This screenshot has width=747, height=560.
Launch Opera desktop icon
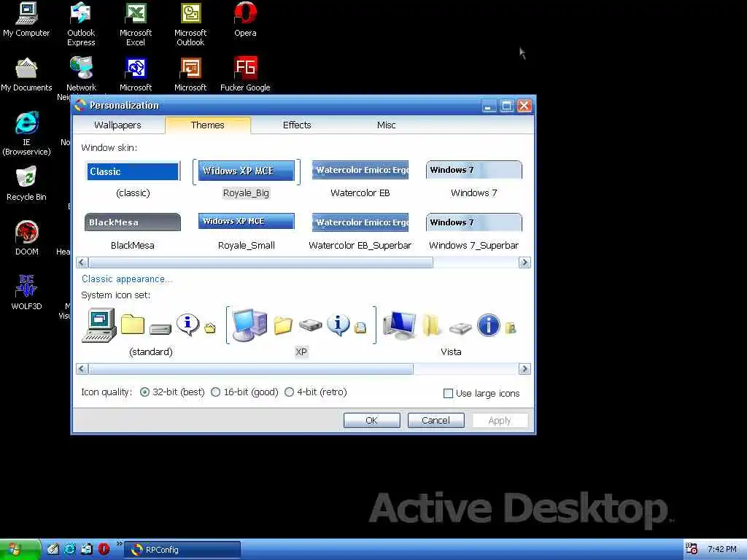(245, 20)
